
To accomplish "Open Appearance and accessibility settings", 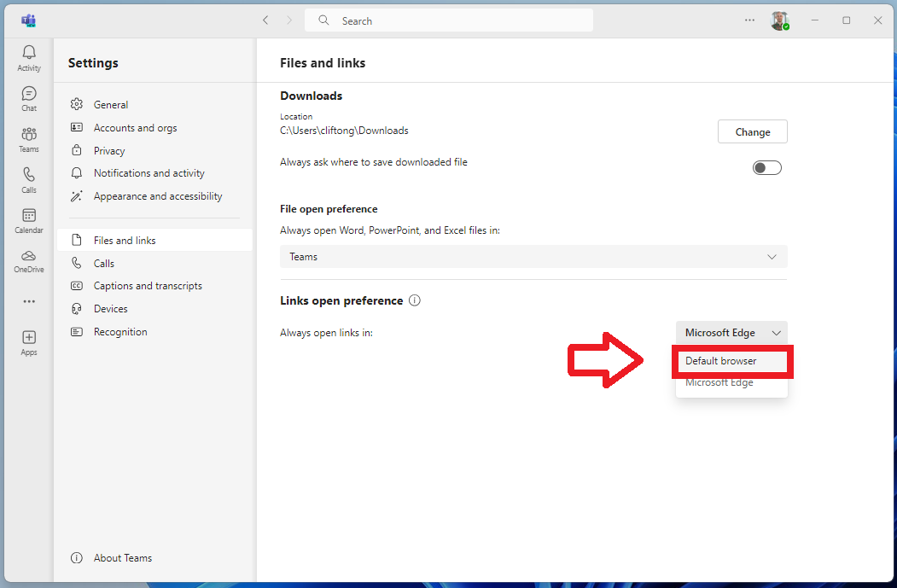I will coord(154,195).
